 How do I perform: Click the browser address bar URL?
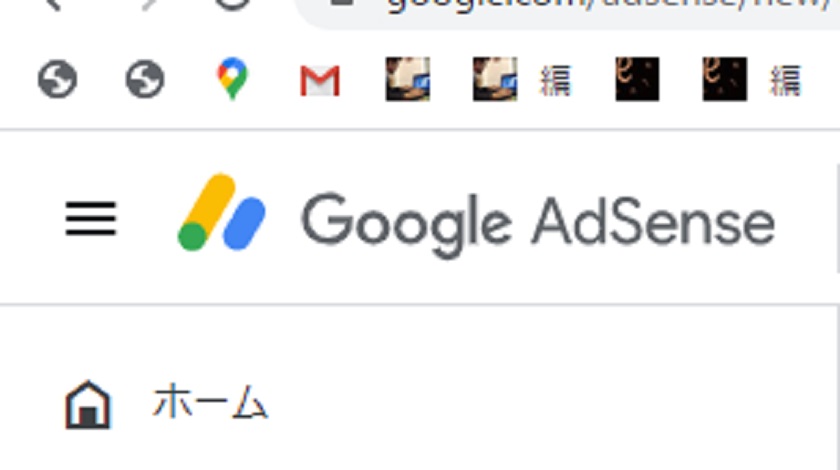point(608,4)
